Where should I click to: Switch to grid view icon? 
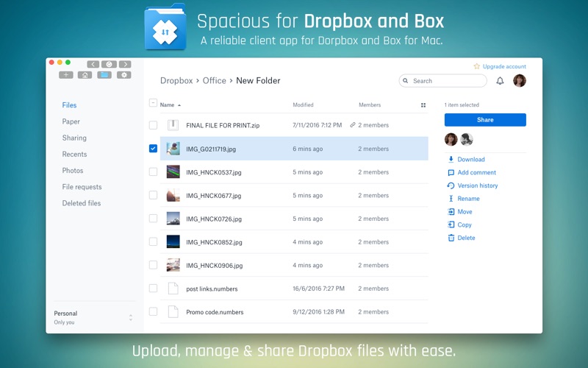(423, 105)
